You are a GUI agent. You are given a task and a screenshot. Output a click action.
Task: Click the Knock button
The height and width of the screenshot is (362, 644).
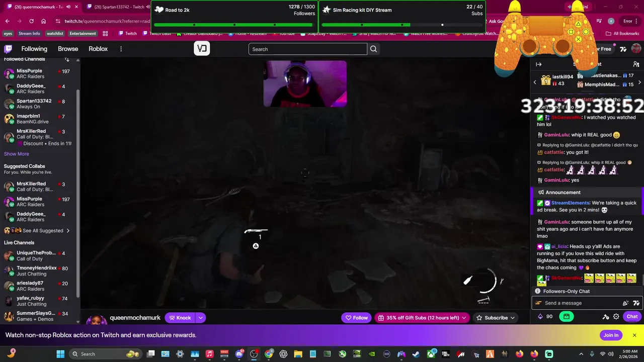[x=180, y=318]
